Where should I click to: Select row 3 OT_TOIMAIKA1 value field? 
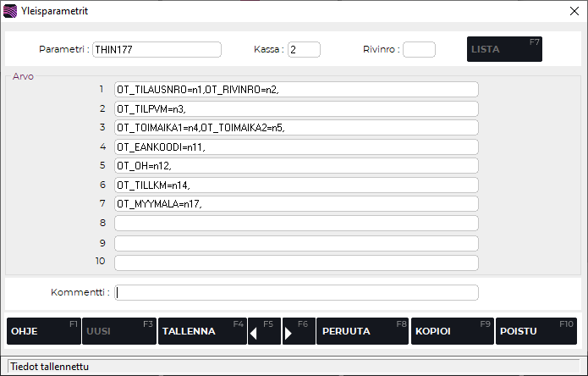point(296,128)
